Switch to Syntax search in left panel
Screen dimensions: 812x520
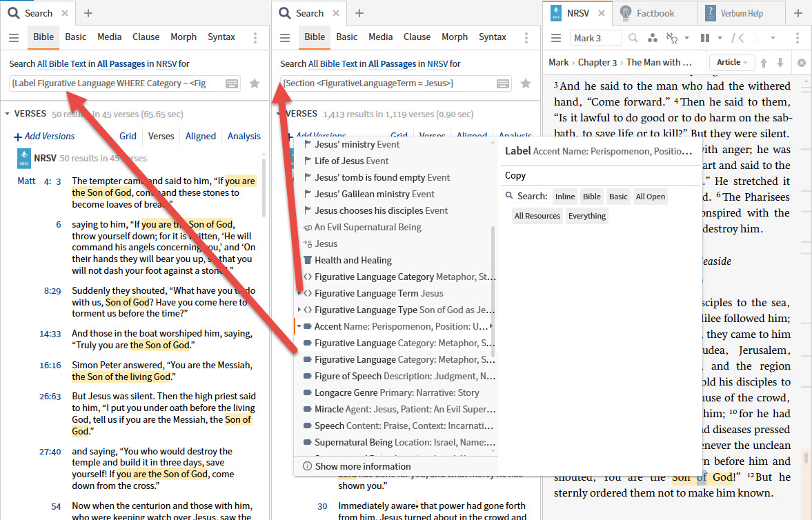(x=221, y=37)
